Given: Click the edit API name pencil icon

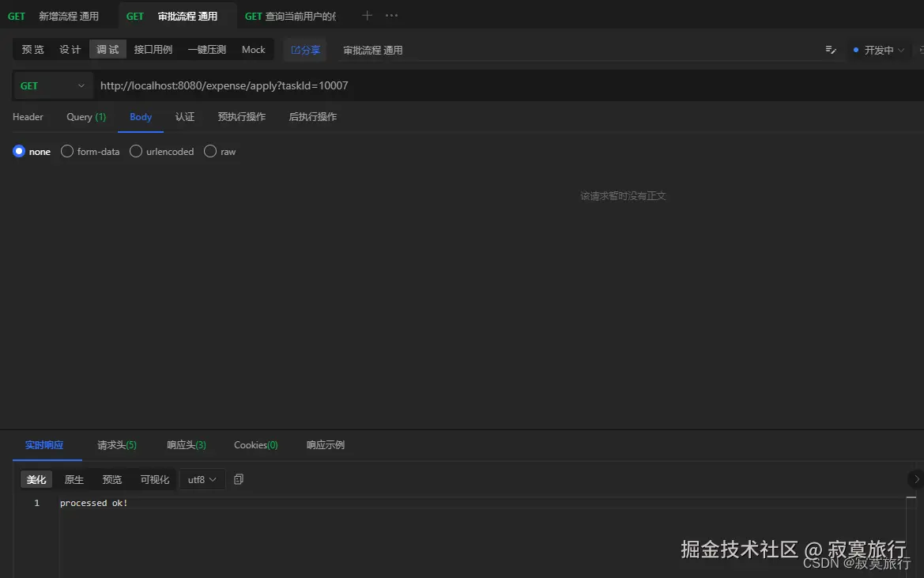Looking at the screenshot, I should [x=831, y=49].
